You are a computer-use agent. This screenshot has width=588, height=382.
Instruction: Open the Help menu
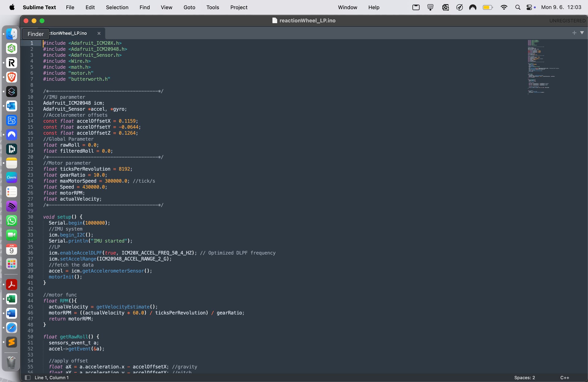click(x=374, y=7)
